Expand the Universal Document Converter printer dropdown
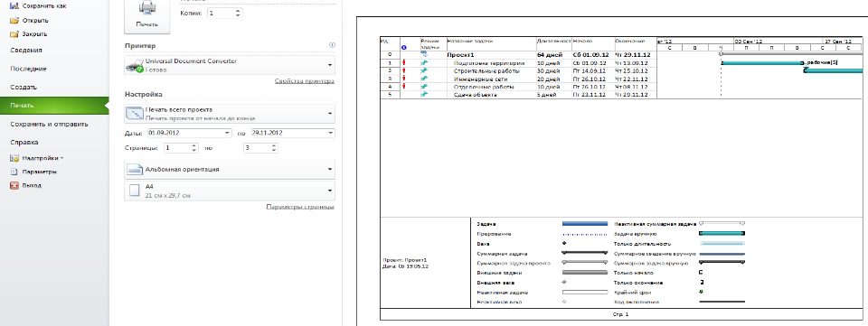868x326 pixels. coord(331,66)
